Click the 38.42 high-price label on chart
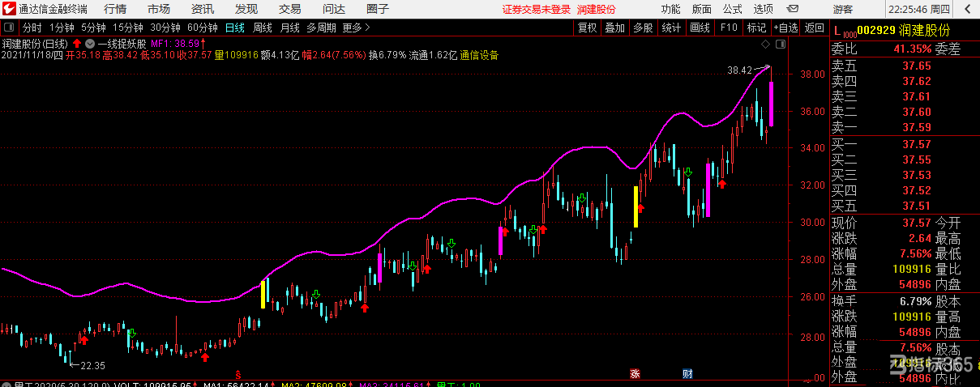Screen dimensions: 980x387 tap(741, 71)
